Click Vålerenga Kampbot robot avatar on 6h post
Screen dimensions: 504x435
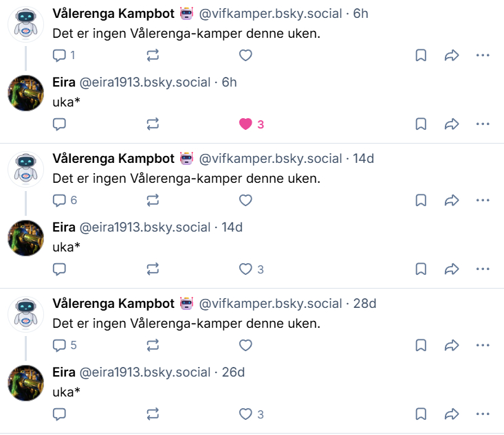[x=26, y=25]
